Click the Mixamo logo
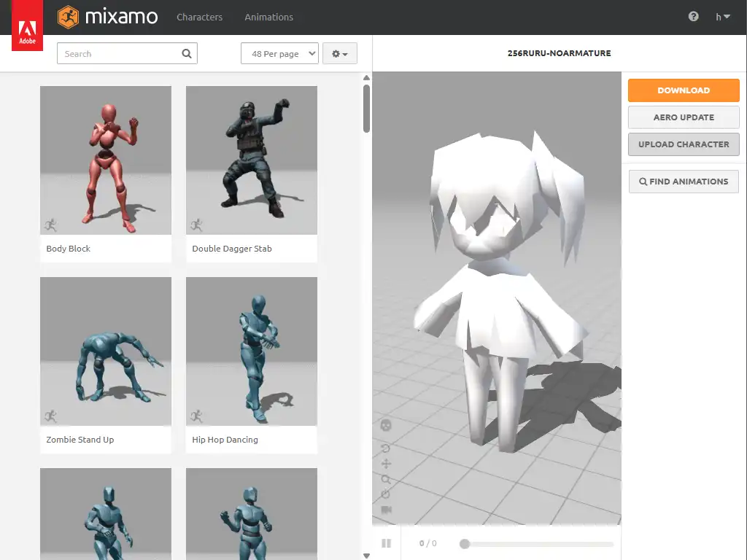The image size is (747, 560). [x=107, y=17]
